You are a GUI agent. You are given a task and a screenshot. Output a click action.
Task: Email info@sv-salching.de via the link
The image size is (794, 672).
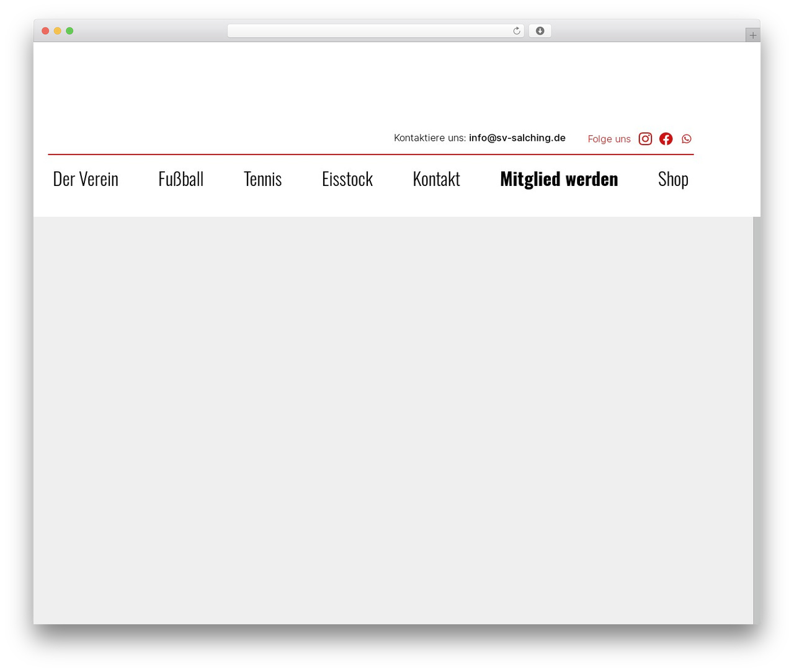point(517,138)
